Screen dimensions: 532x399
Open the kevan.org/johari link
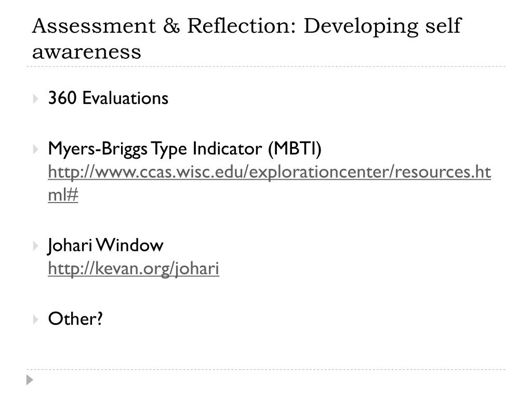point(134,269)
